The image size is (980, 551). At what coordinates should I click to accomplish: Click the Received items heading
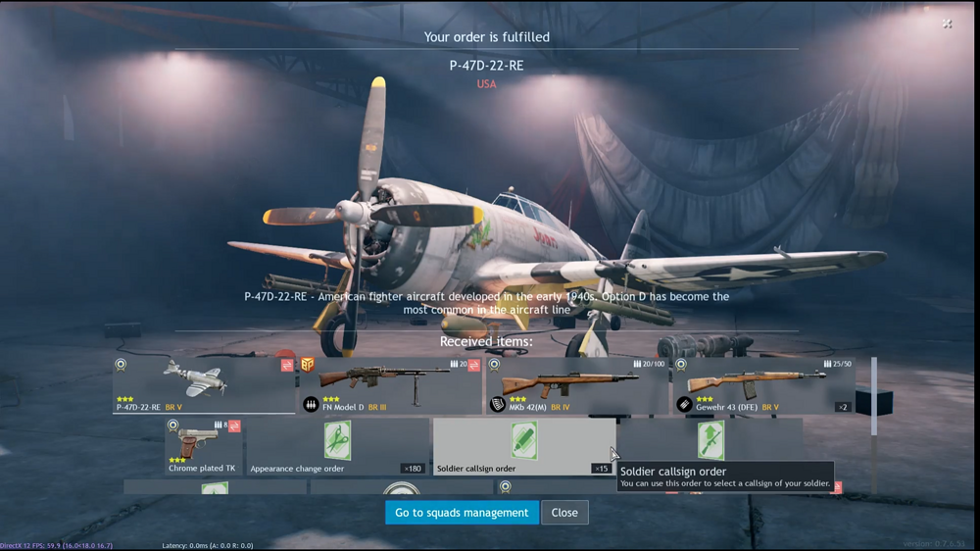pyautogui.click(x=486, y=341)
